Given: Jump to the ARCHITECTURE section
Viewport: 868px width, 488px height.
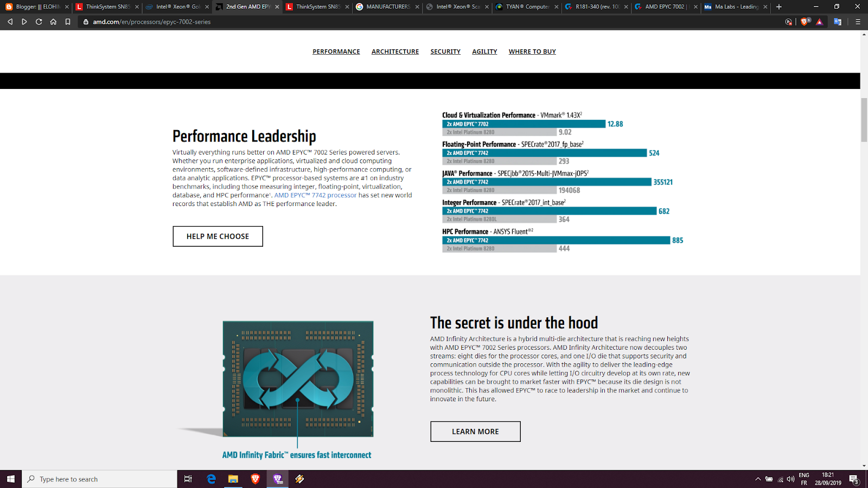Looking at the screenshot, I should (395, 52).
